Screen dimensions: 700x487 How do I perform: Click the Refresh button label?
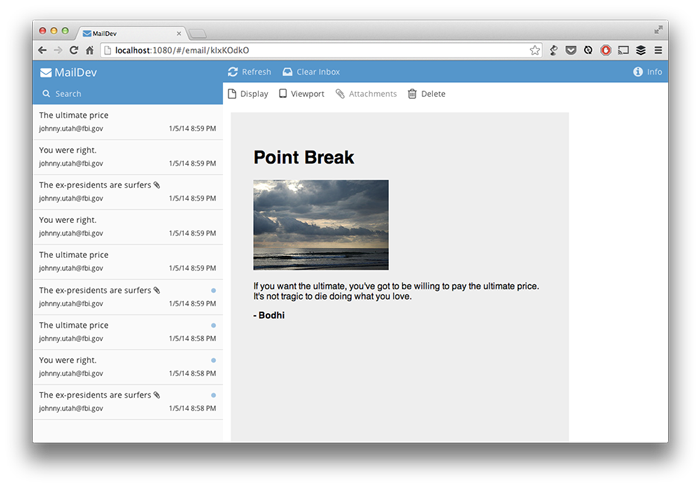[256, 72]
